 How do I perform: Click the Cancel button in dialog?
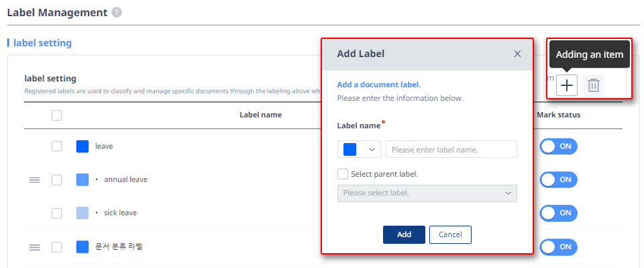click(450, 234)
